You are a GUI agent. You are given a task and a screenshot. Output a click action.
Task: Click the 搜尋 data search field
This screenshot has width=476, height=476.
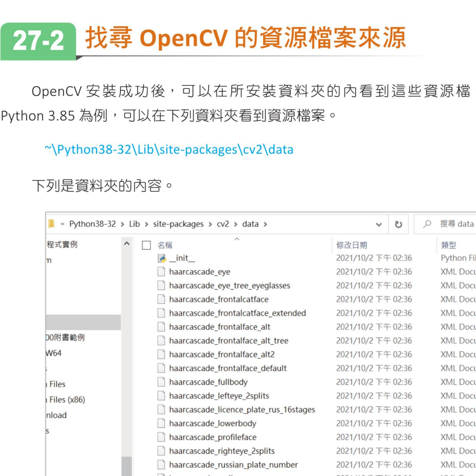pos(446,224)
